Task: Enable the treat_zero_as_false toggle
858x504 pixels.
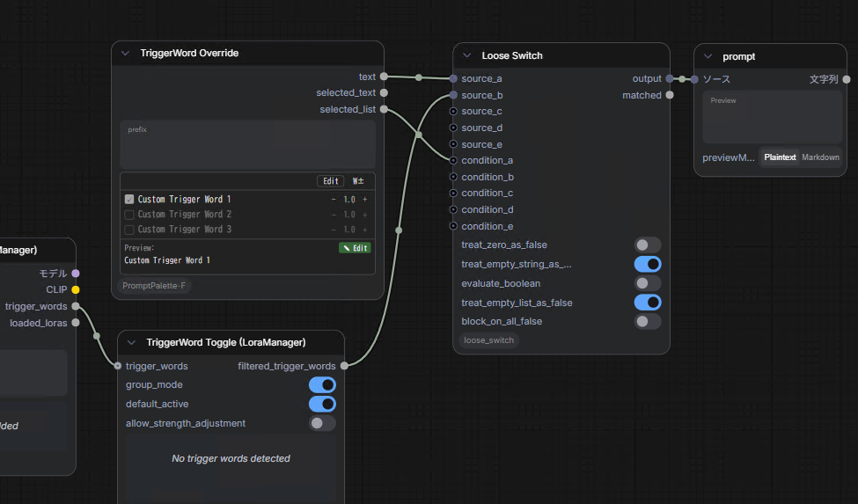Action: click(648, 245)
